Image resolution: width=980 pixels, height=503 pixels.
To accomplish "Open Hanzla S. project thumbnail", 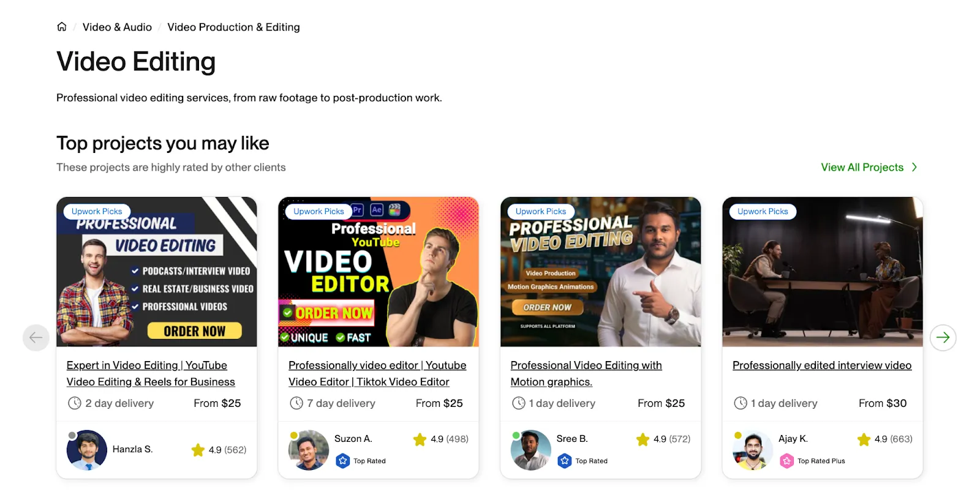I will tap(157, 272).
